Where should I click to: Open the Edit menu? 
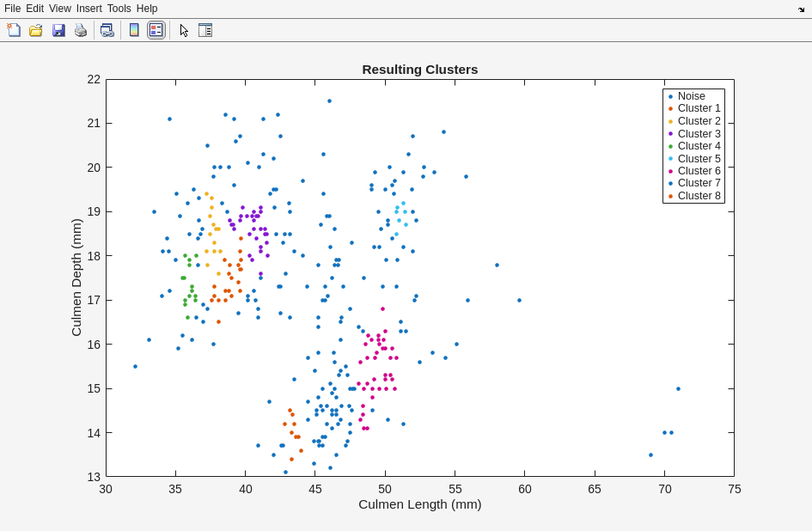[34, 9]
